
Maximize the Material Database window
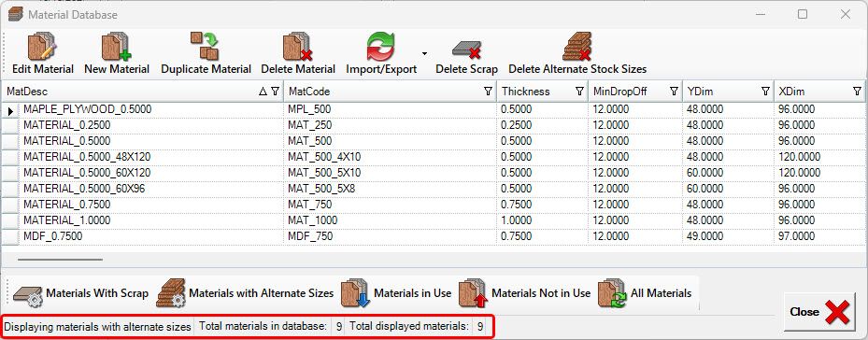(803, 14)
